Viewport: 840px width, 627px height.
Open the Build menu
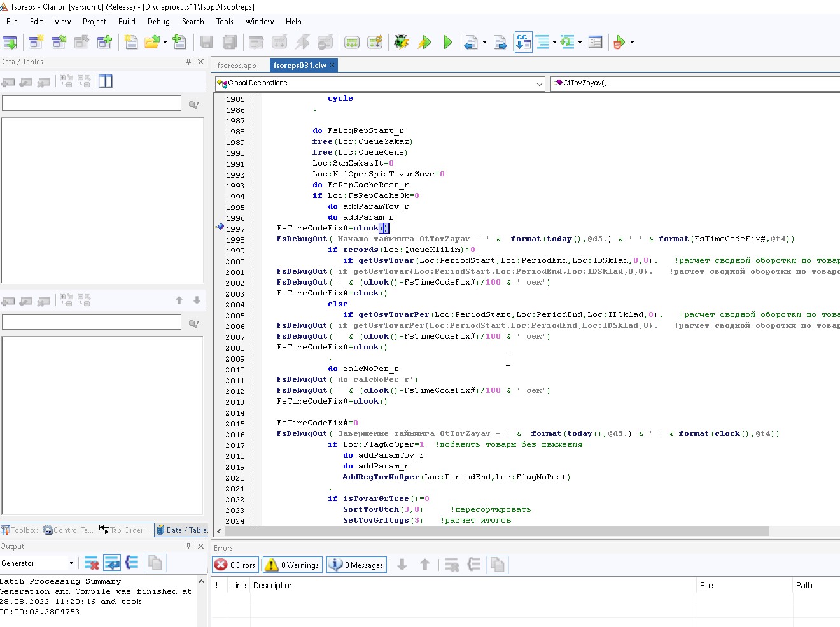[127, 22]
